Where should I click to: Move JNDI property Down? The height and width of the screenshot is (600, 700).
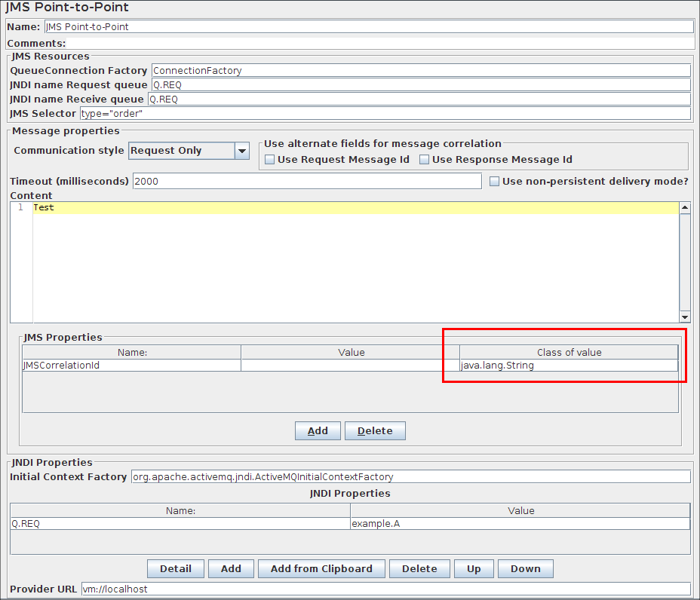click(x=525, y=568)
